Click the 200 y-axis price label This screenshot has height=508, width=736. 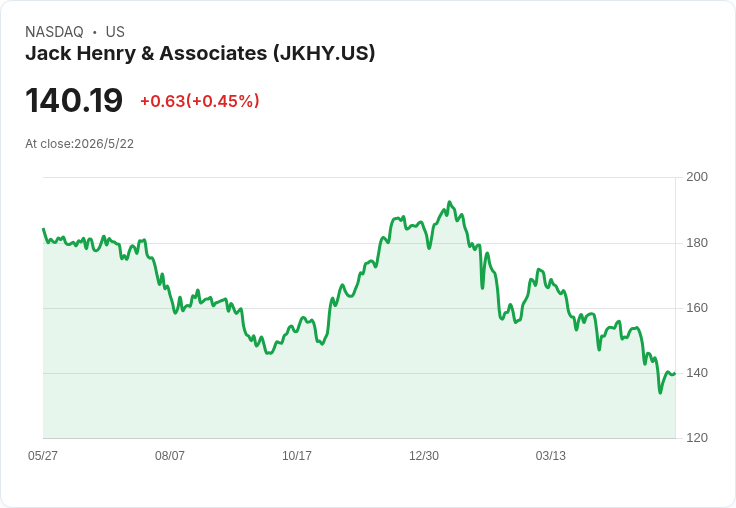tap(697, 177)
